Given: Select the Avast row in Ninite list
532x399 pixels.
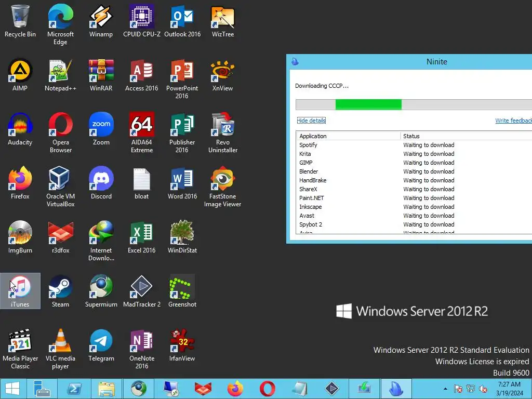Looking at the screenshot, I should (x=414, y=216).
